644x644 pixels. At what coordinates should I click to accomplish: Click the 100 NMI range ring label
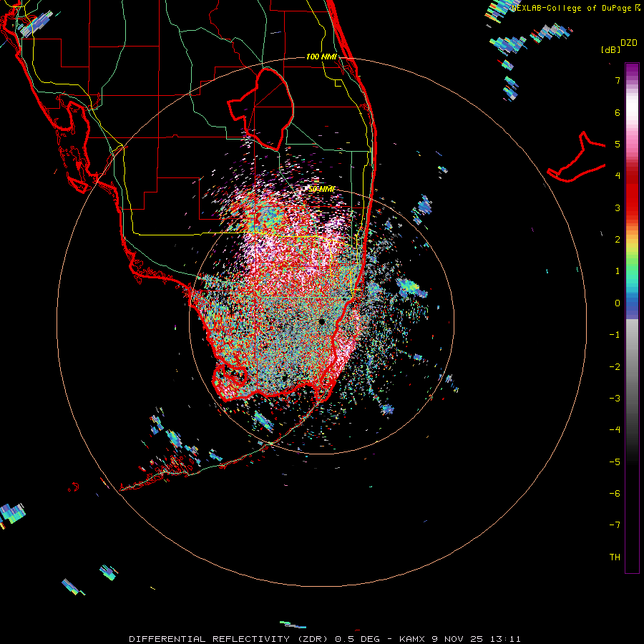pos(321,57)
